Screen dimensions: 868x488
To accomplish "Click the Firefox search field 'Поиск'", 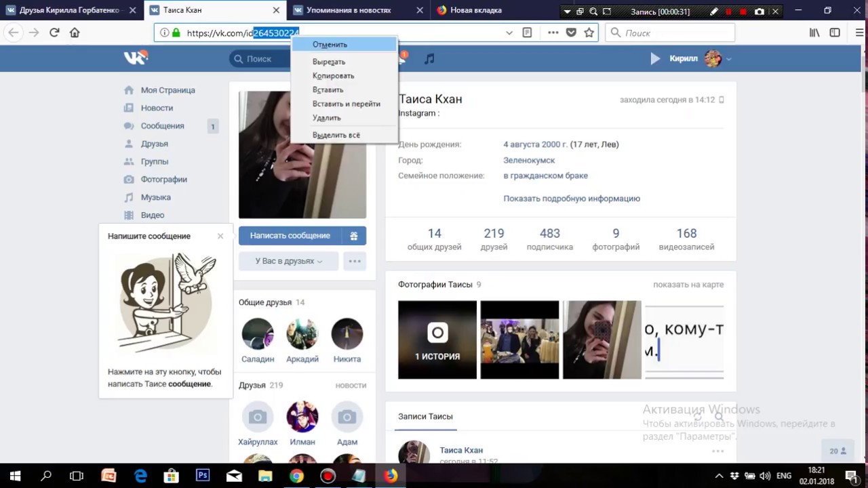I will coord(670,33).
